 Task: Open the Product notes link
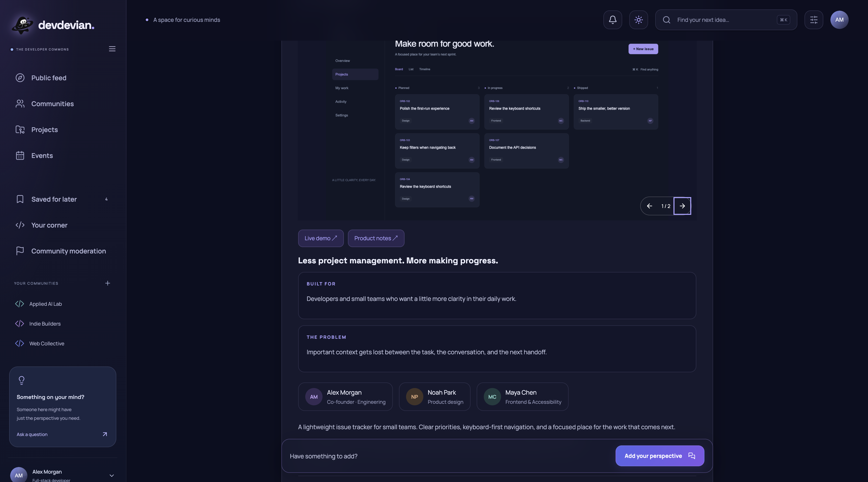(376, 238)
